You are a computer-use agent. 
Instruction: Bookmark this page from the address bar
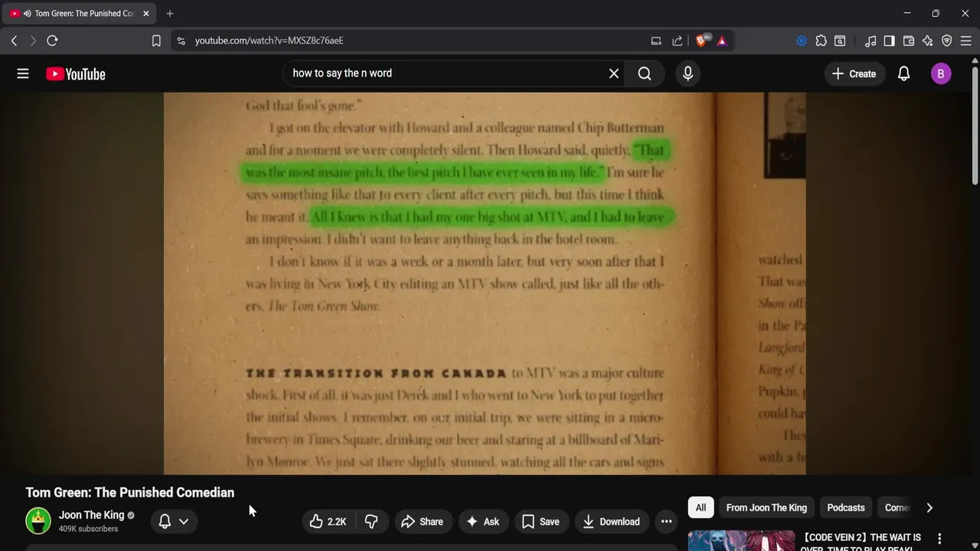156,41
